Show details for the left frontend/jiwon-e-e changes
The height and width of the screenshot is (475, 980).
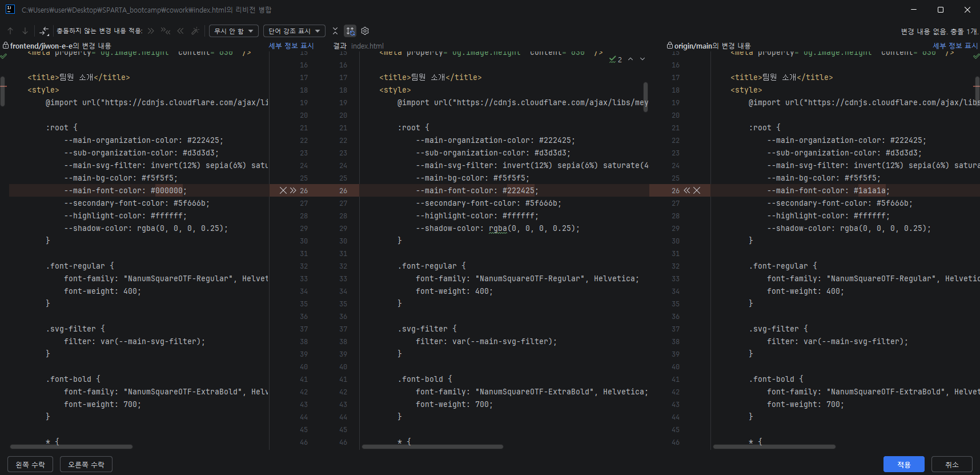click(x=291, y=46)
